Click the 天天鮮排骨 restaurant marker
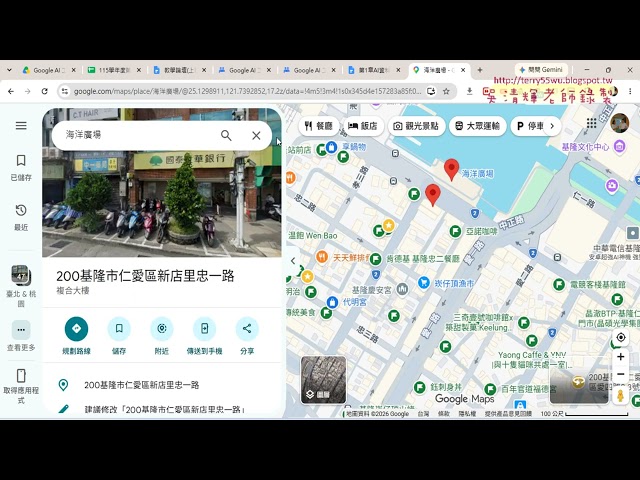This screenshot has width=640, height=480. pyautogui.click(x=322, y=257)
